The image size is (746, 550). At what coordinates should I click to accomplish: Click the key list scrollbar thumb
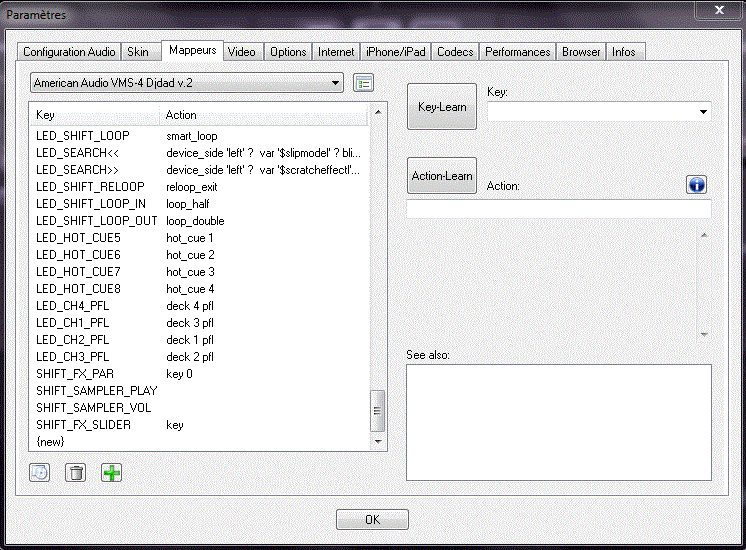click(378, 410)
